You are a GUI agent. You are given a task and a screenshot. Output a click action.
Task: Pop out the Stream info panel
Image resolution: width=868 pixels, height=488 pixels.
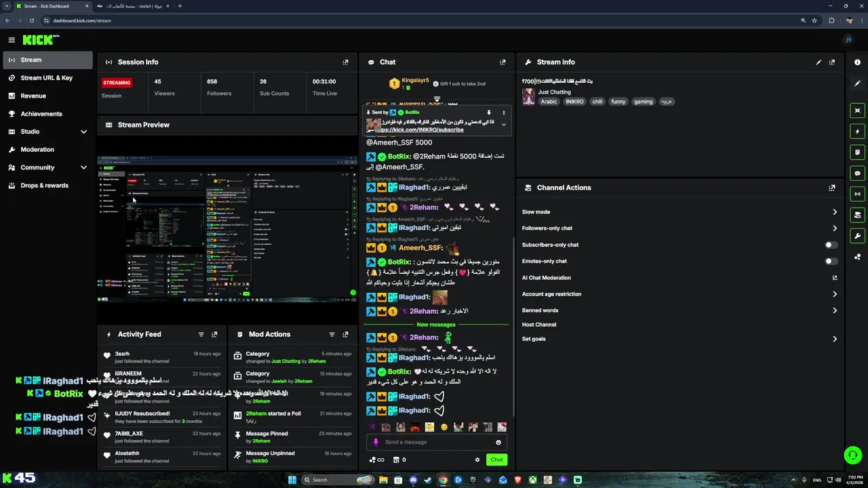(832, 62)
